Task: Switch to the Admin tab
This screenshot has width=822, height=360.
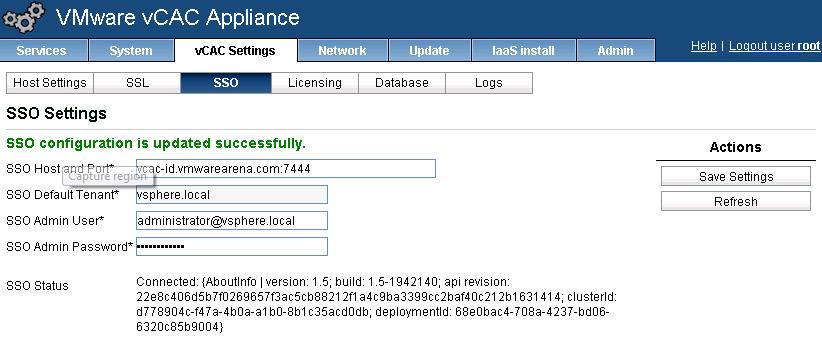Action: pos(615,51)
